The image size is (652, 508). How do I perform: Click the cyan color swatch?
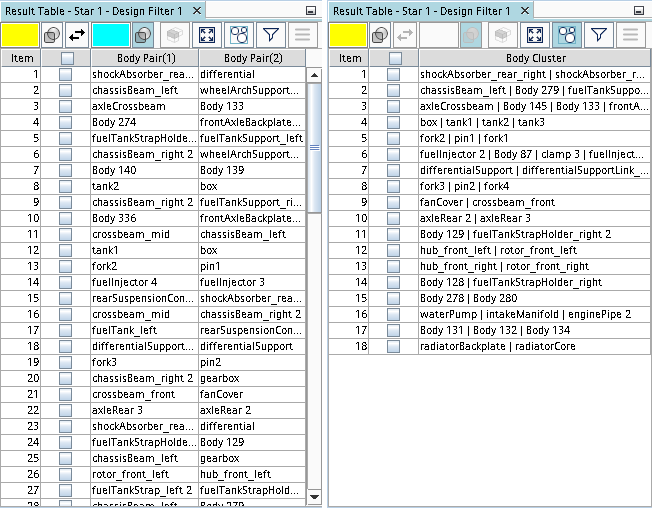tap(109, 34)
